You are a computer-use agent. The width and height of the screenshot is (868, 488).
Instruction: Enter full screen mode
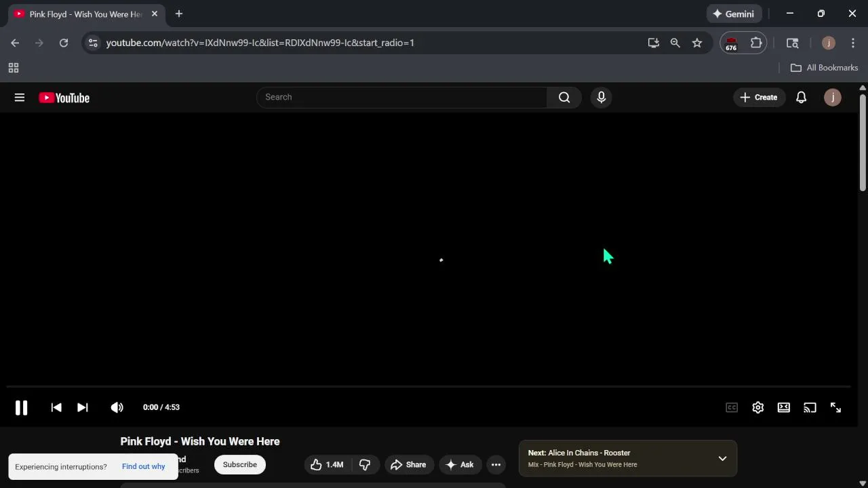click(835, 407)
